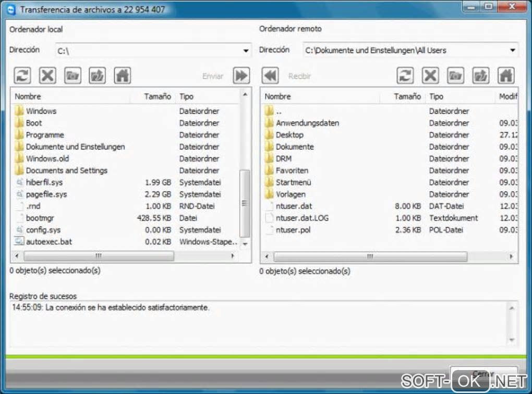The image size is (532, 394).
Task: Click local list horizontal scrollbar left arrow
Action: click(17, 256)
